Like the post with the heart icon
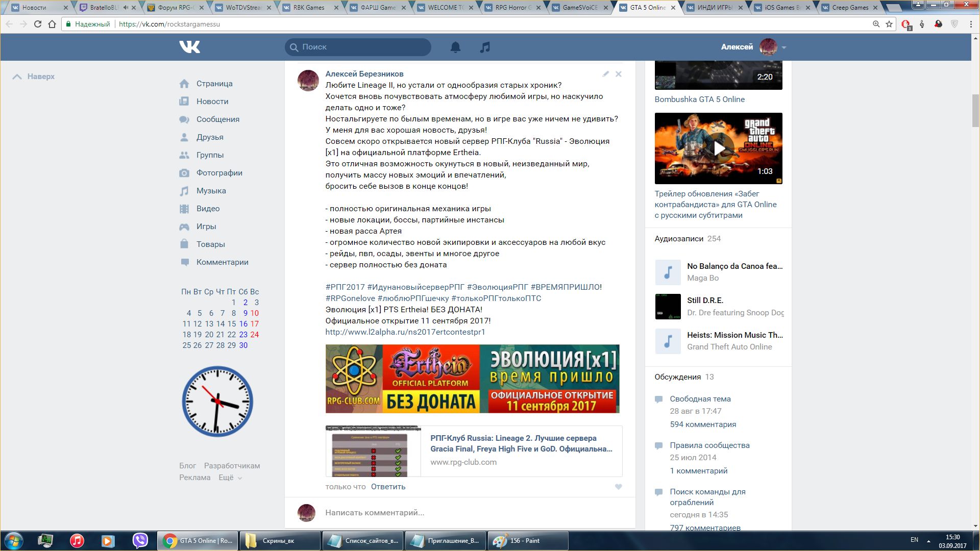The height and width of the screenshot is (551, 980). tap(618, 487)
